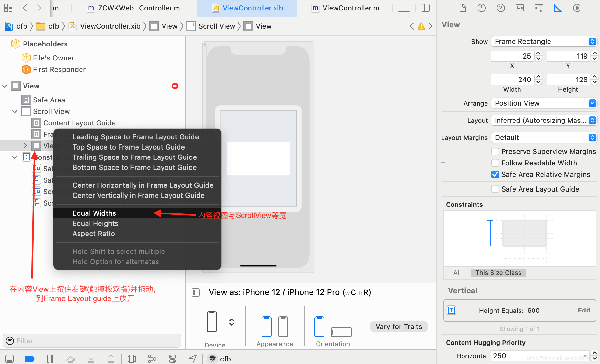
Task: Open the device chooser stepper
Action: click(x=232, y=322)
